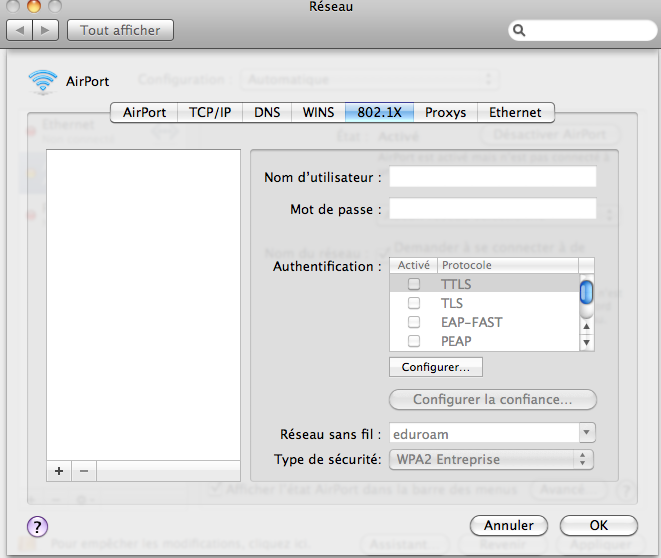The width and height of the screenshot is (661, 558).
Task: Click the Annuler button
Action: click(x=509, y=526)
